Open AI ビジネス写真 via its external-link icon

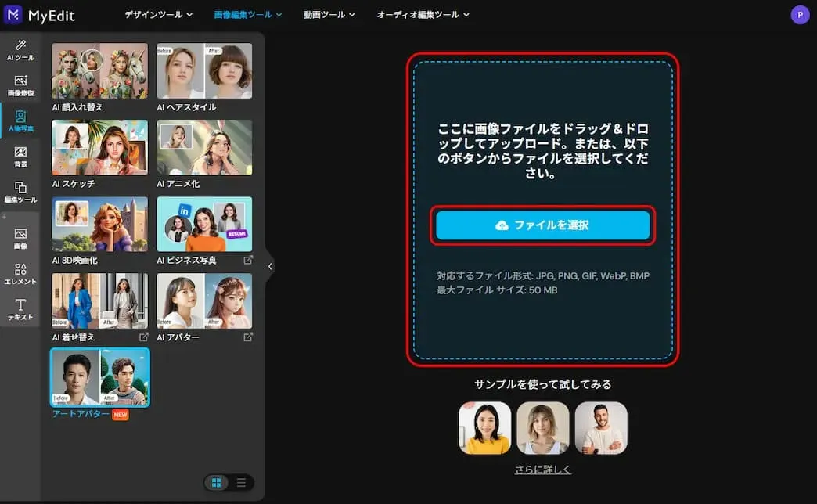click(249, 258)
